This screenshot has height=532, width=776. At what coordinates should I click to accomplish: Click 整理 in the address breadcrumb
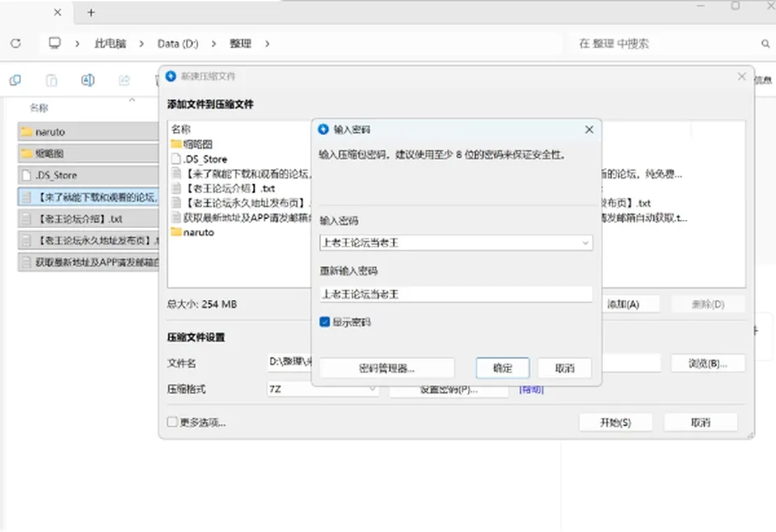(241, 44)
